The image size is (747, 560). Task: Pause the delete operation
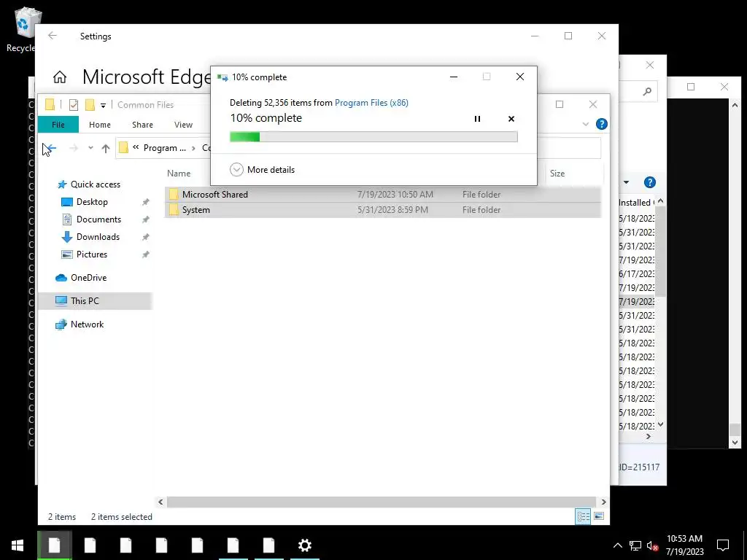(477, 119)
